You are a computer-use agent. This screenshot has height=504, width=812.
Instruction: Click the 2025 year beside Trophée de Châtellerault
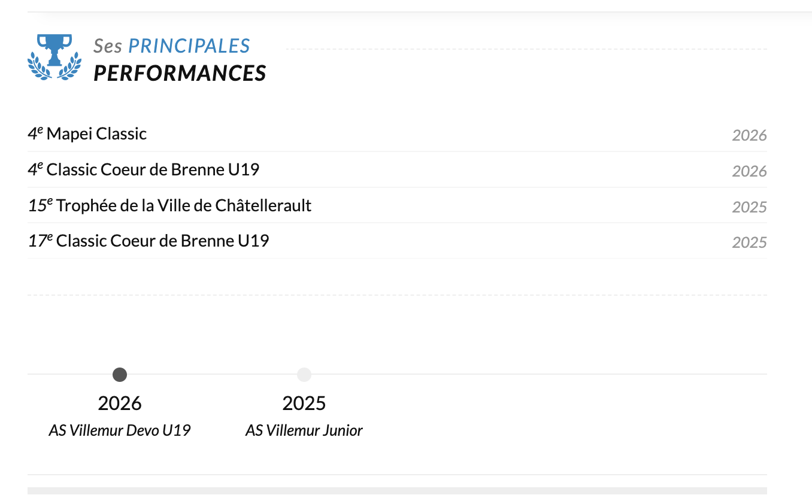749,207
